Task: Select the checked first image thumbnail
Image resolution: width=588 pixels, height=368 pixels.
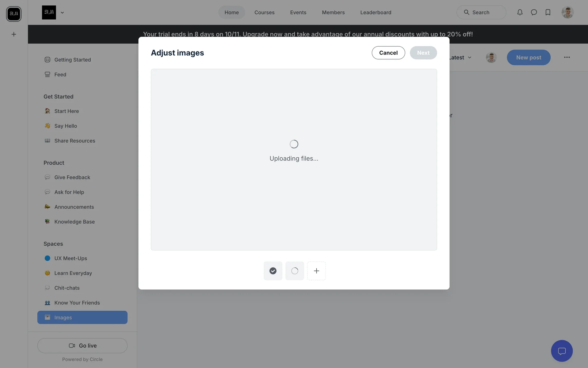Action: tap(273, 271)
